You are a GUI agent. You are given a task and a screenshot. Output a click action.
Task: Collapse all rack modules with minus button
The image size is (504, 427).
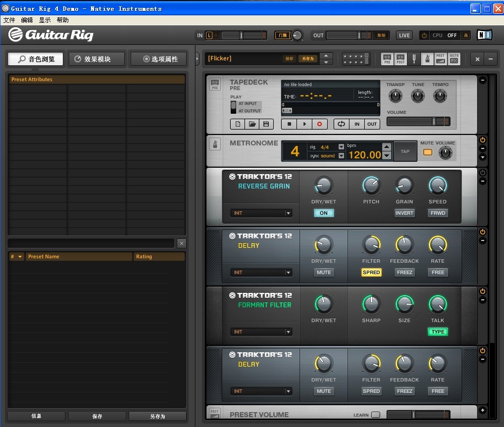[491, 59]
